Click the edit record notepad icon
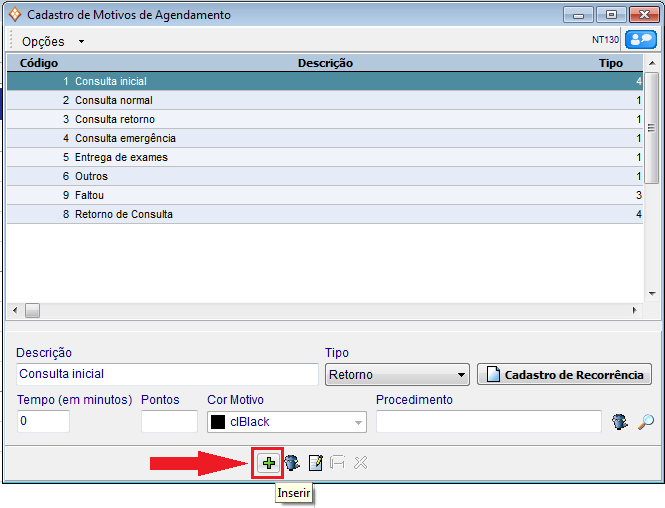The width and height of the screenshot is (665, 508). [x=315, y=463]
